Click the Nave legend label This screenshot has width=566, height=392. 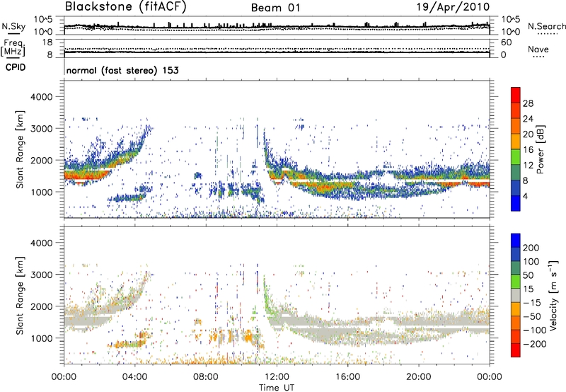pyautogui.click(x=538, y=50)
